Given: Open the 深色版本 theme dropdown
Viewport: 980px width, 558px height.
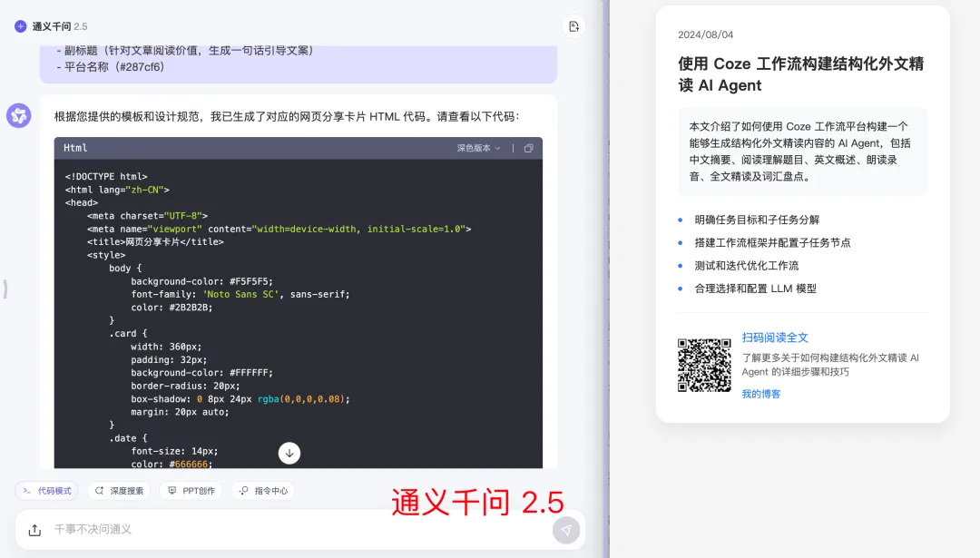Looking at the screenshot, I should pyautogui.click(x=478, y=148).
